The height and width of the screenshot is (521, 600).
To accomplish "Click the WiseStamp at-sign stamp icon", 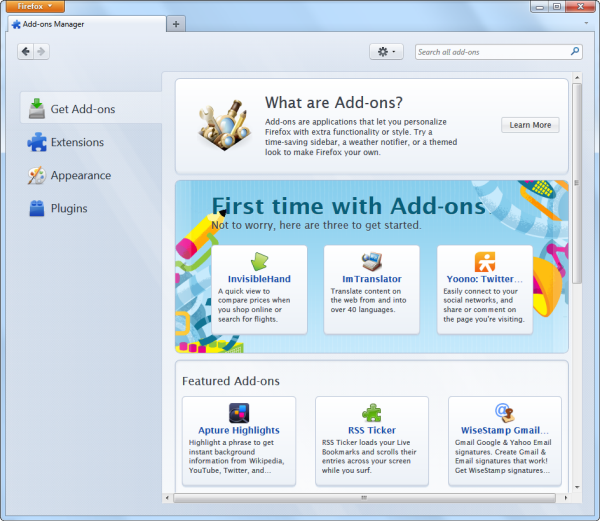I will [x=504, y=413].
